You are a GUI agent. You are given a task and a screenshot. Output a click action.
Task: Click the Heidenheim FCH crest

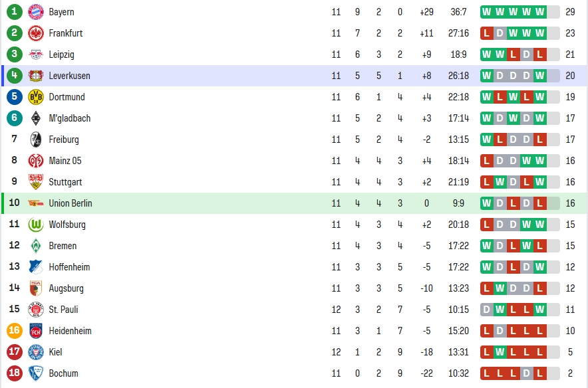click(36, 331)
